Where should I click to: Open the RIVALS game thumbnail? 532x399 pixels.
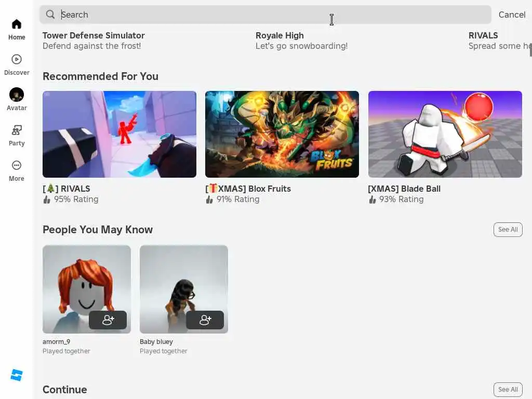coord(119,134)
